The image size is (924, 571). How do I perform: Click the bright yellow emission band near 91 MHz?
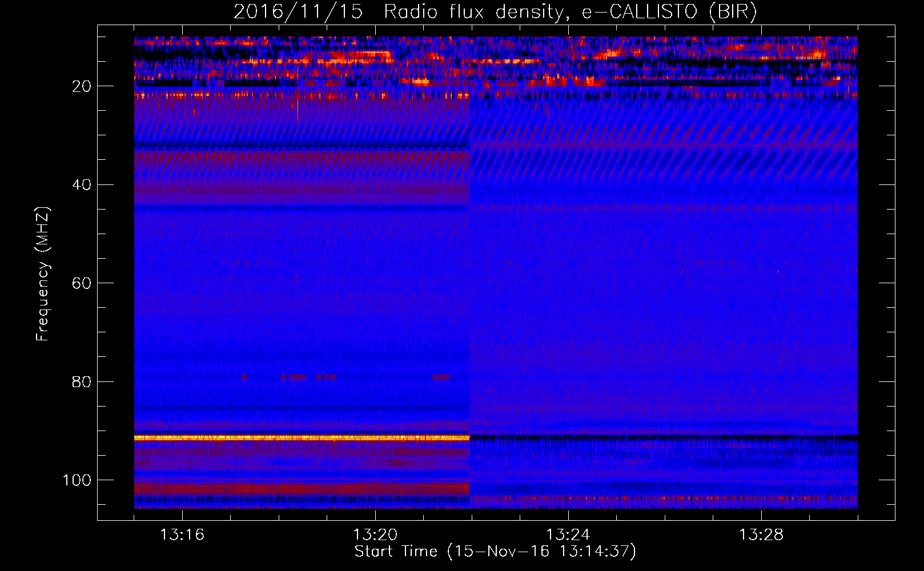tap(302, 437)
